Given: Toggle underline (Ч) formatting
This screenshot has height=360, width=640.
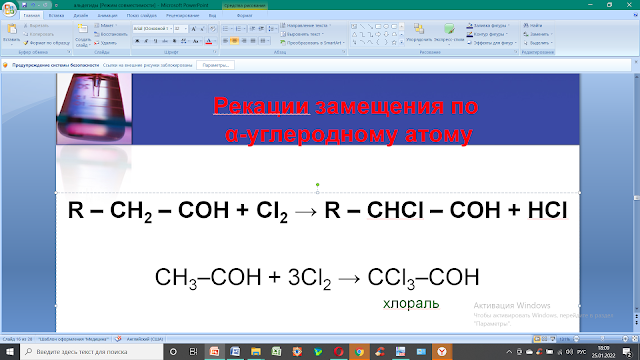Looking at the screenshot, I should click(x=155, y=41).
